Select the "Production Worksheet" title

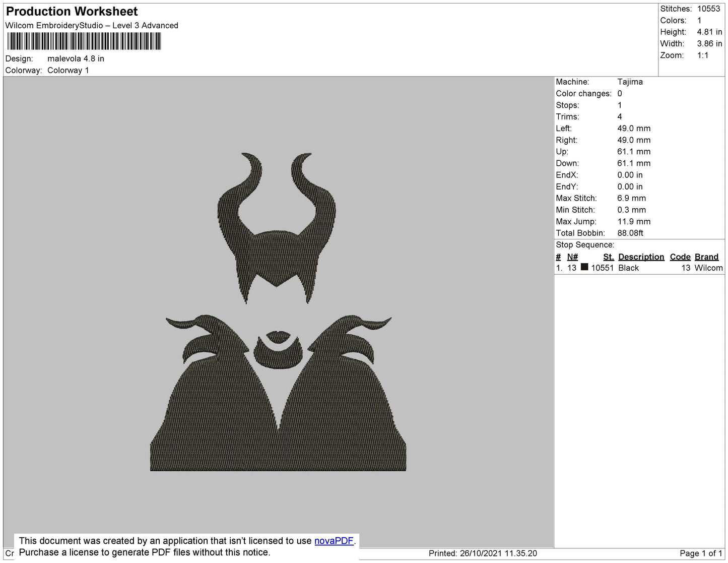click(72, 12)
